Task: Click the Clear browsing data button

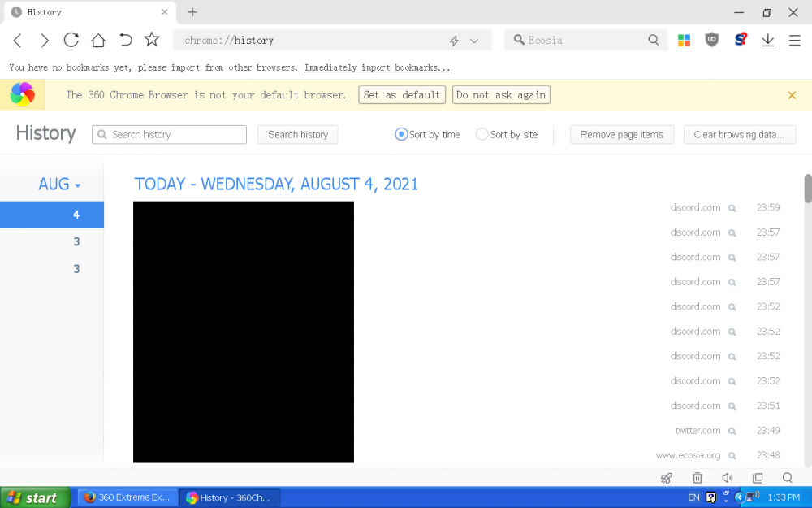Action: [739, 135]
